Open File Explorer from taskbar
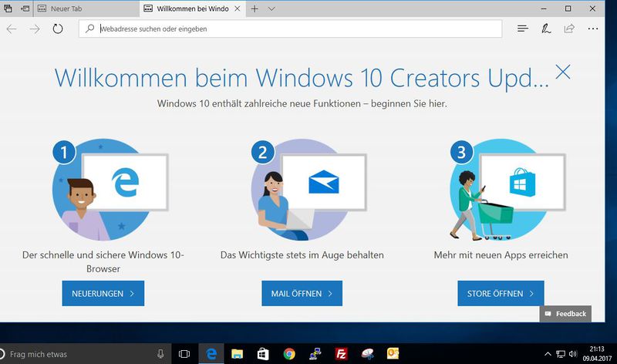The height and width of the screenshot is (364, 617). pyautogui.click(x=237, y=354)
